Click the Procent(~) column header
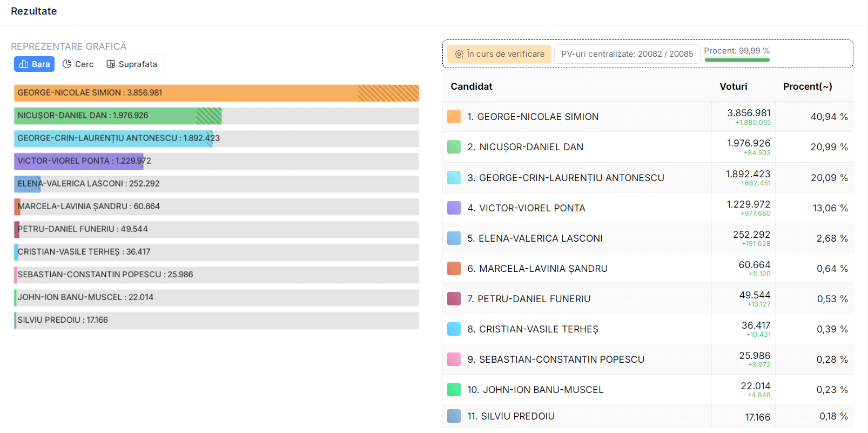Image resolution: width=868 pixels, height=433 pixels. (x=807, y=86)
